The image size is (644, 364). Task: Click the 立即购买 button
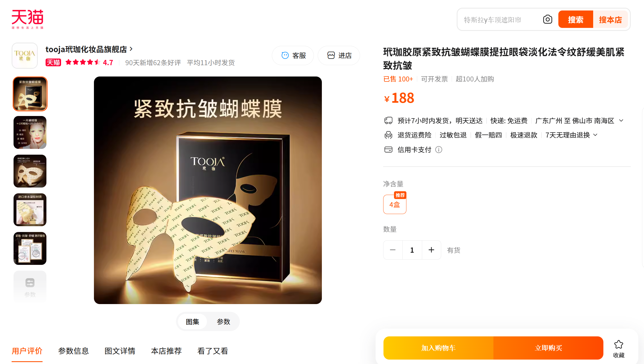(x=548, y=348)
